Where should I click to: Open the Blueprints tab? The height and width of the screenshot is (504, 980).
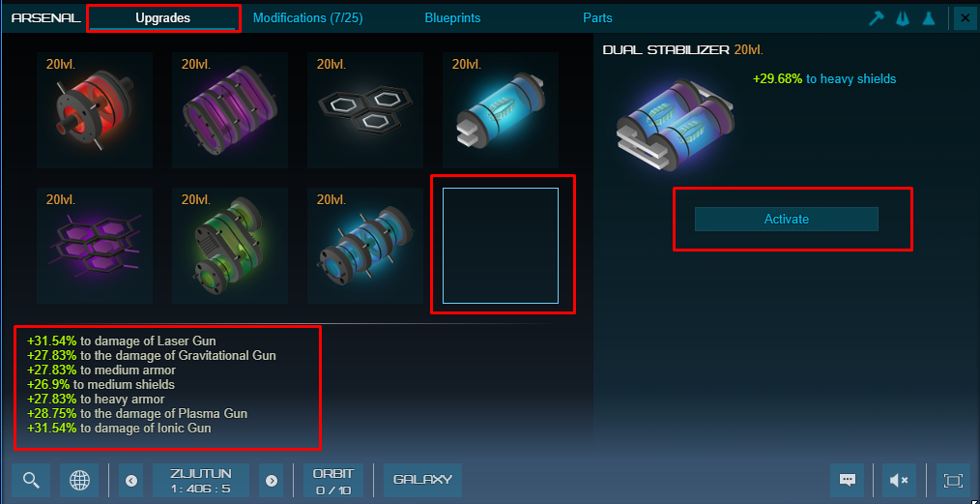coord(452,18)
